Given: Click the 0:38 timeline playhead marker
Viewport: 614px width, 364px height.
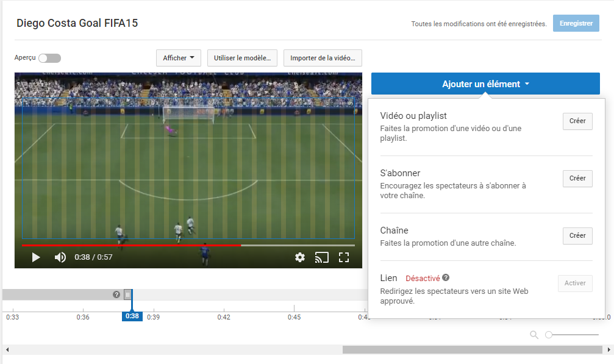Looking at the screenshot, I should pyautogui.click(x=132, y=316).
